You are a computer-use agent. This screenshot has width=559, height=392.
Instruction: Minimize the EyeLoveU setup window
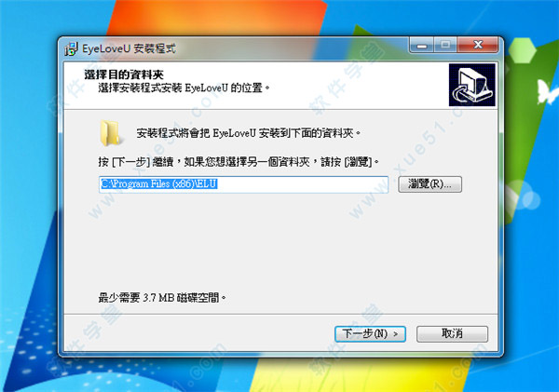coord(422,46)
